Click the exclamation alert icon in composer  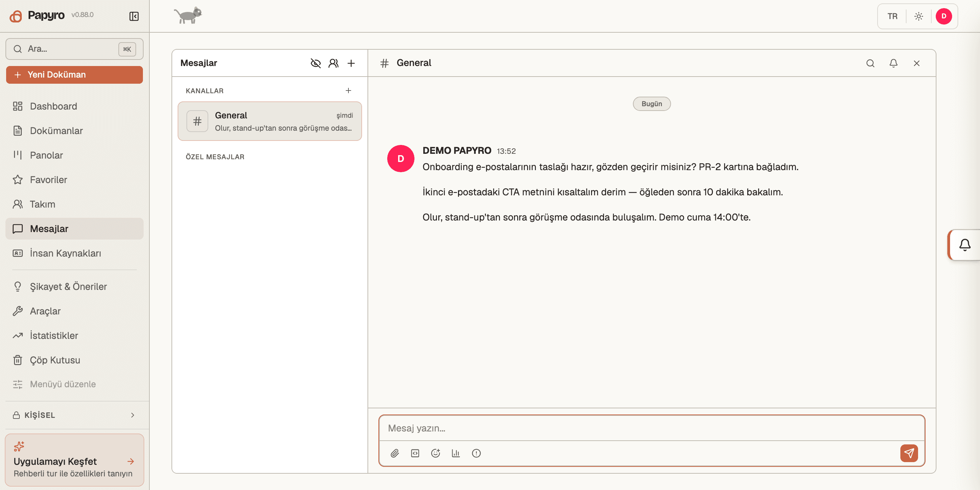coord(476,453)
